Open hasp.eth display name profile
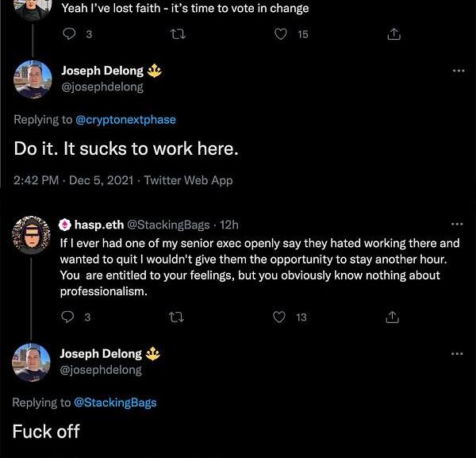This screenshot has height=458, width=476. click(x=99, y=225)
